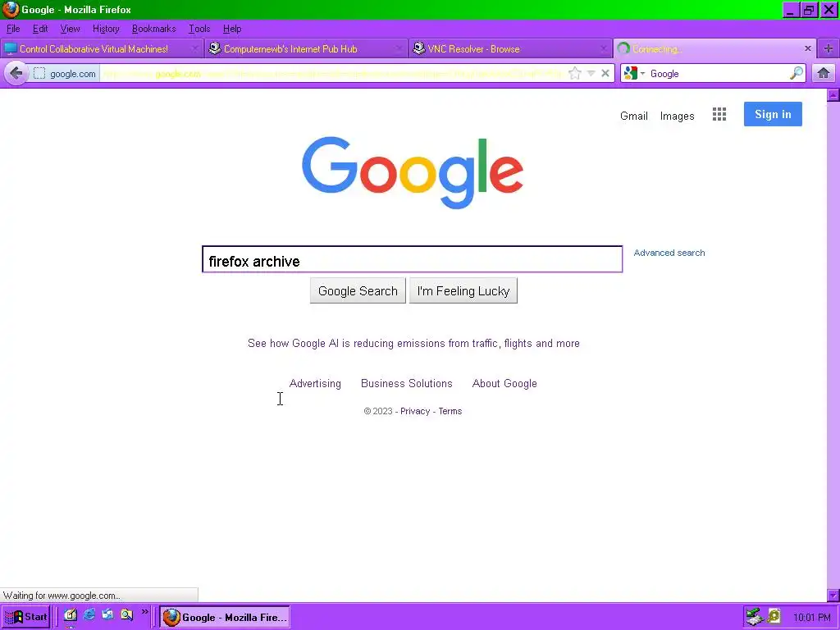The height and width of the screenshot is (630, 840).
Task: Click the Google Search button
Action: 358,291
